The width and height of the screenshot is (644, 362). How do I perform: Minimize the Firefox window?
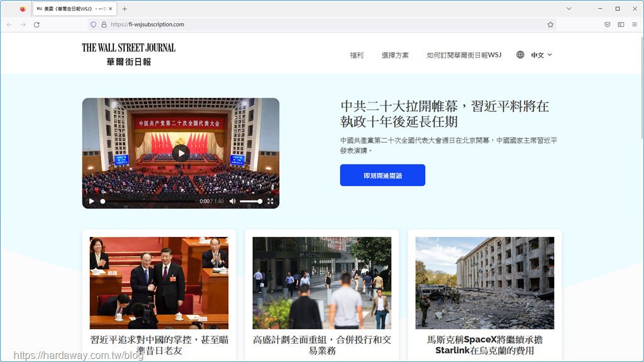[x=600, y=9]
